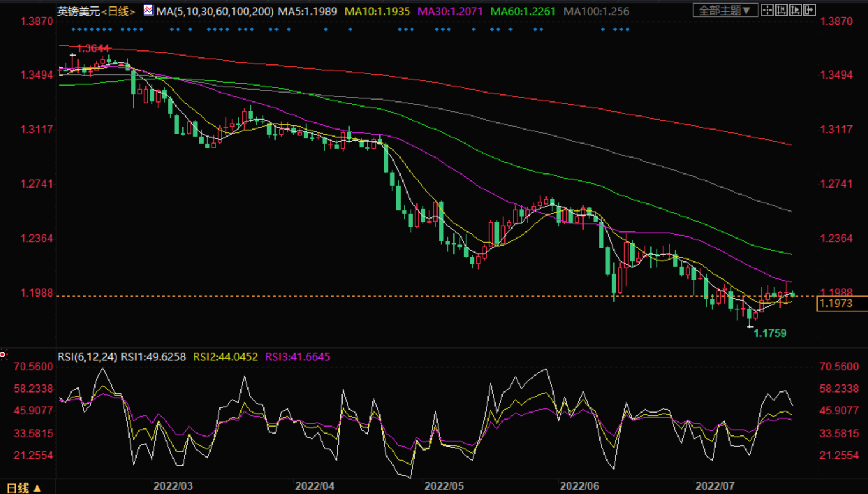Click the first blue dot event marker
This screenshot has height=494, width=868.
point(73,29)
